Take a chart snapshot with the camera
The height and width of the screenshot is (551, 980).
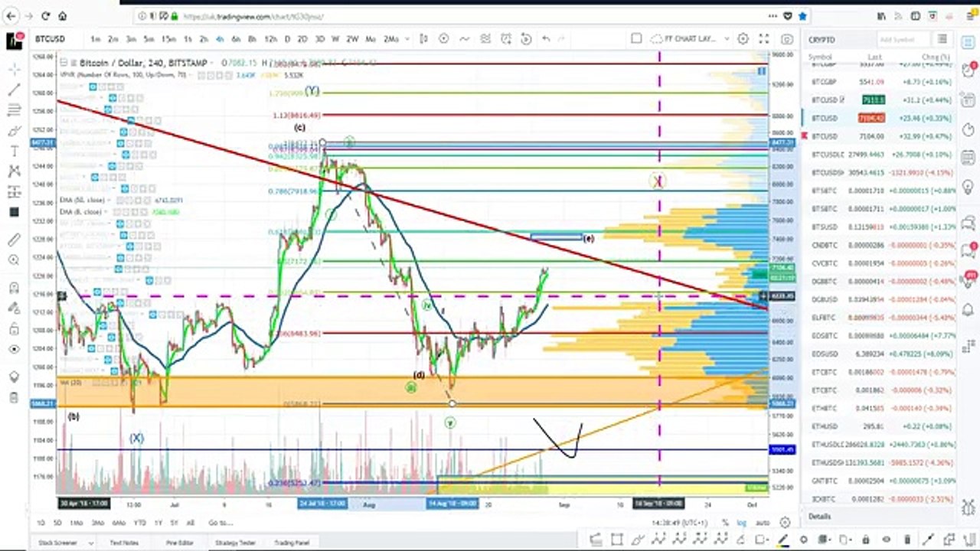coord(787,39)
